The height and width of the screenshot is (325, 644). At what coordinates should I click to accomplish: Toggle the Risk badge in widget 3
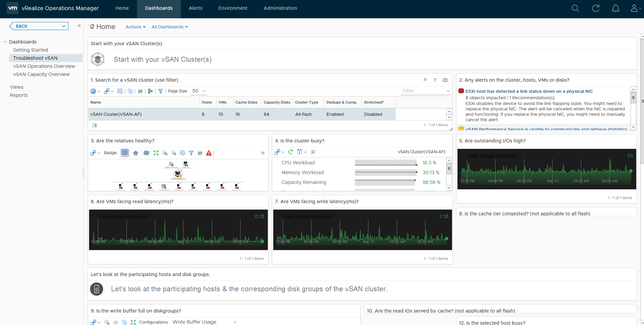[136, 153]
